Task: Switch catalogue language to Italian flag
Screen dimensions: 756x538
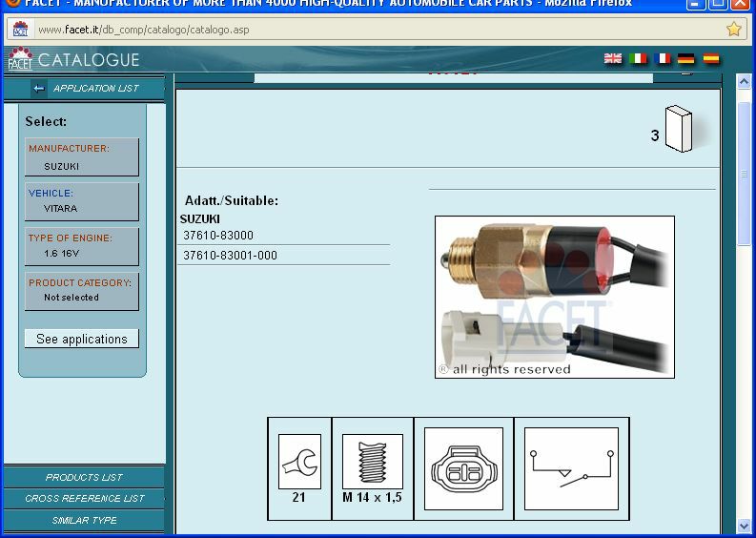Action: (x=638, y=58)
